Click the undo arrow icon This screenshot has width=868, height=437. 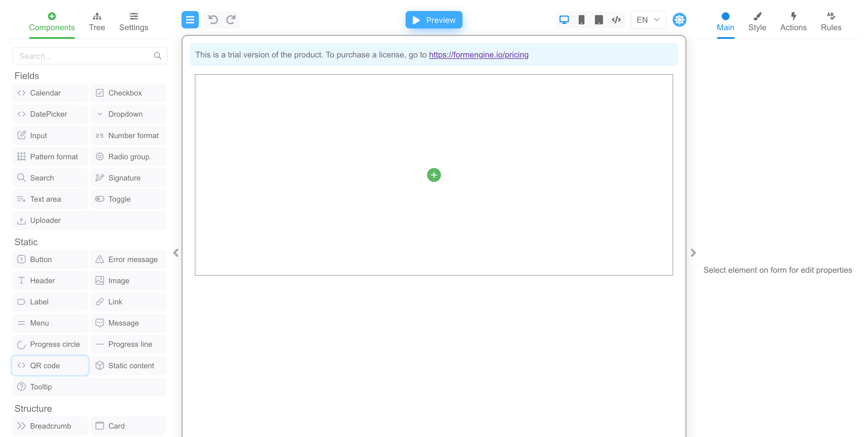coord(213,19)
